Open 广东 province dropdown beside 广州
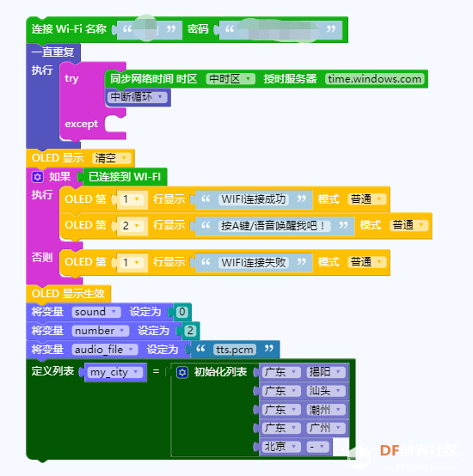Screen dimensions: 473x476 coord(281,428)
